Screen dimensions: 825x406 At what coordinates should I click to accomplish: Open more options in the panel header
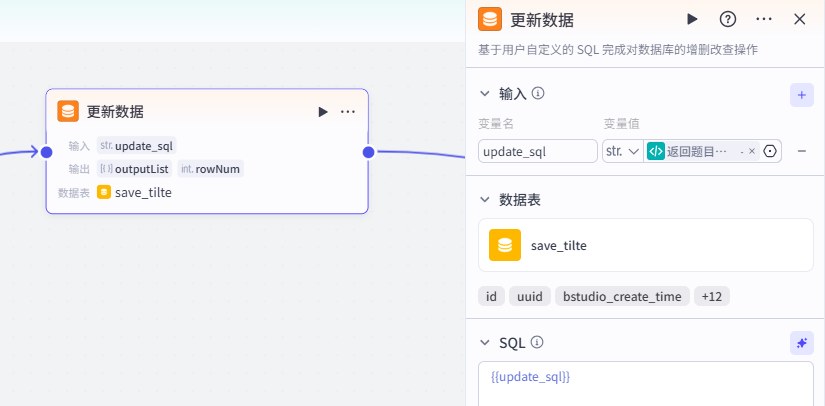[763, 19]
